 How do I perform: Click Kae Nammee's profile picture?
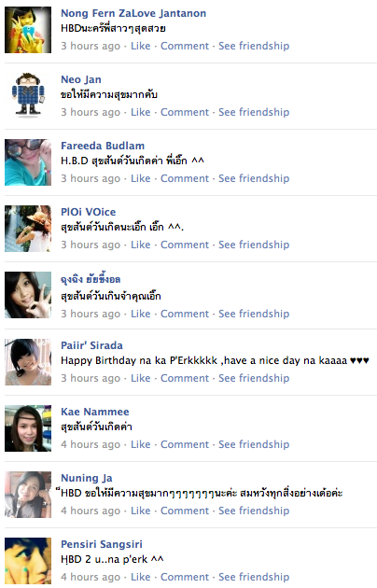28,428
